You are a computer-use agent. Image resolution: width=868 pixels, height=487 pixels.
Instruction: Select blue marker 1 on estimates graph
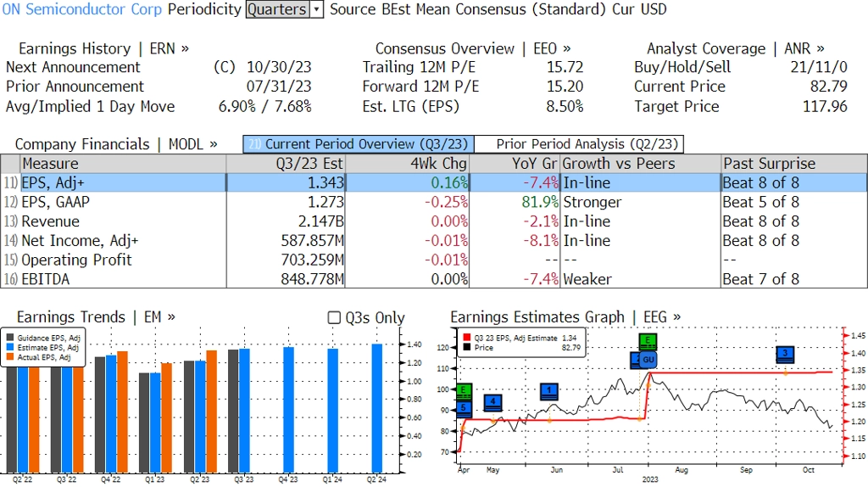pos(548,391)
